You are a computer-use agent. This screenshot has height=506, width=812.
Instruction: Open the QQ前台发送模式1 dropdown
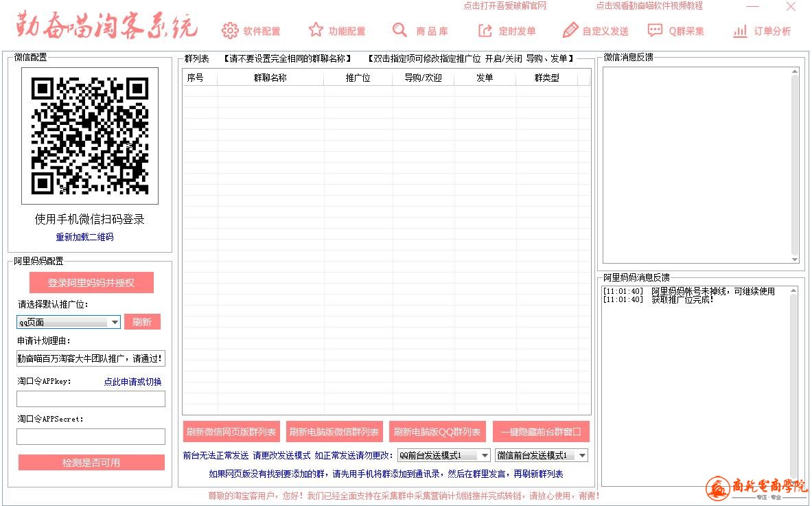click(x=444, y=455)
